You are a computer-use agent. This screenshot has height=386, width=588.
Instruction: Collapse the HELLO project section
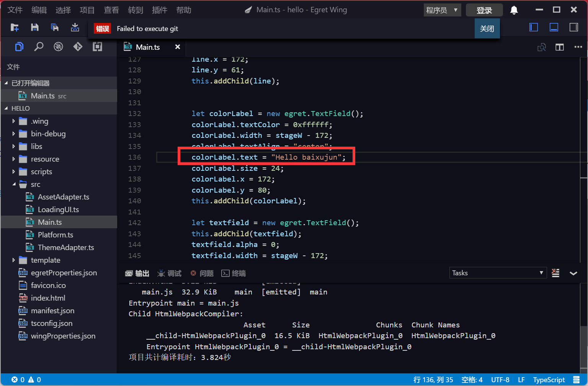(x=59, y=108)
